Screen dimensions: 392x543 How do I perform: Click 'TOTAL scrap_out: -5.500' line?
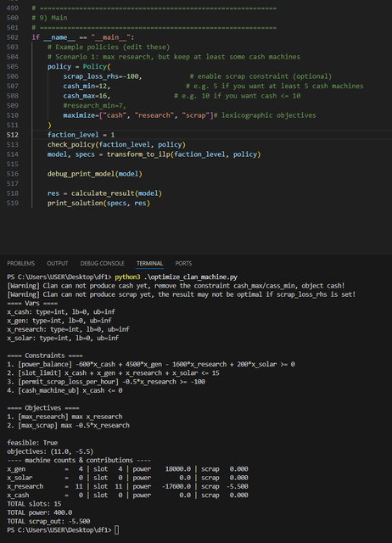point(48,521)
